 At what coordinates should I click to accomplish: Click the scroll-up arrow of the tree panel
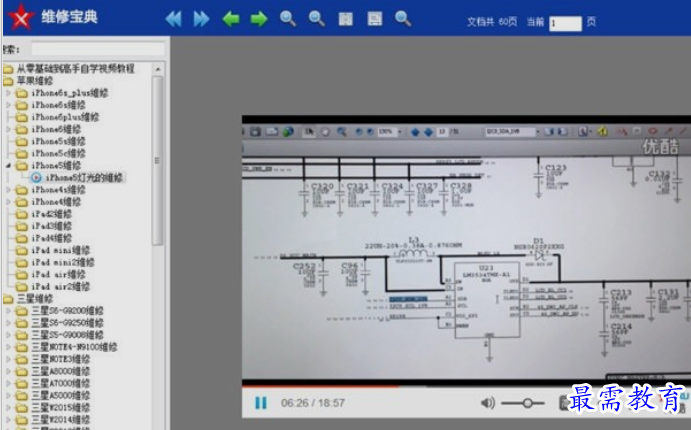tap(158, 69)
